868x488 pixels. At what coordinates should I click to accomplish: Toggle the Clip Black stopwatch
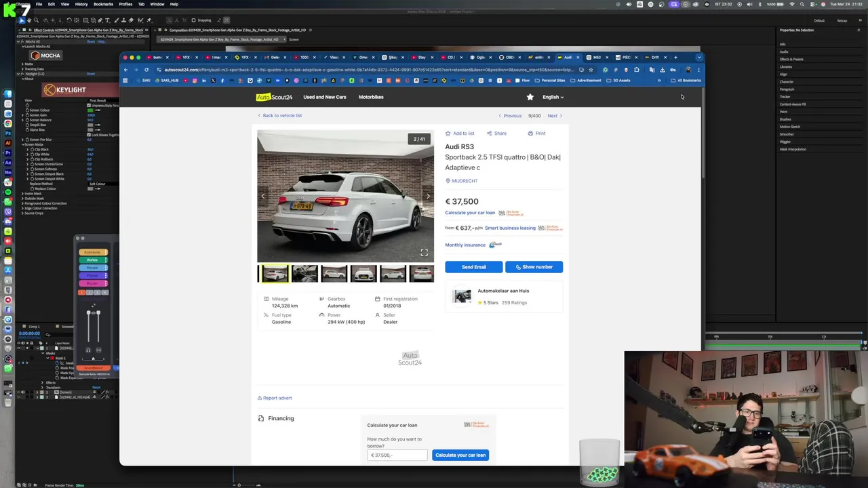[32, 149]
